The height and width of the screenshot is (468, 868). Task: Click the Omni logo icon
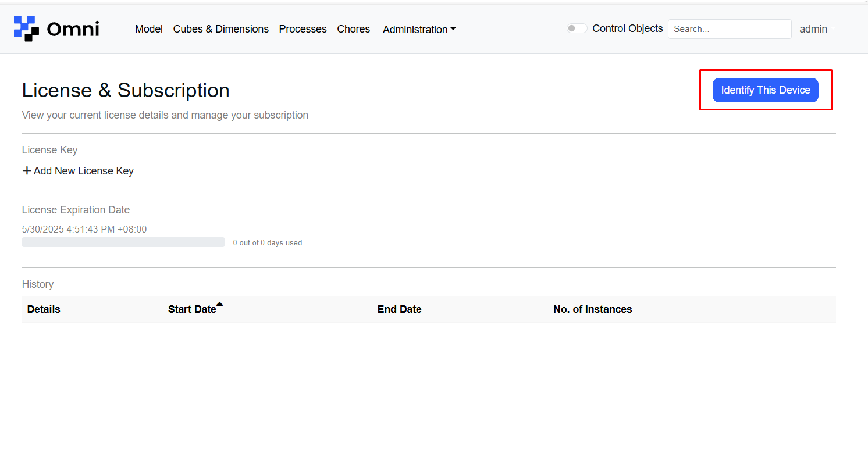pos(26,28)
